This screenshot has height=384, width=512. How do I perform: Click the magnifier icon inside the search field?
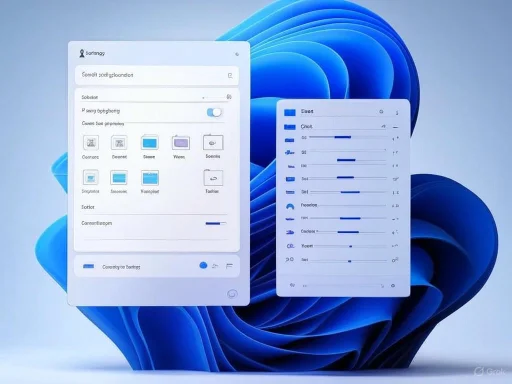coord(230,76)
